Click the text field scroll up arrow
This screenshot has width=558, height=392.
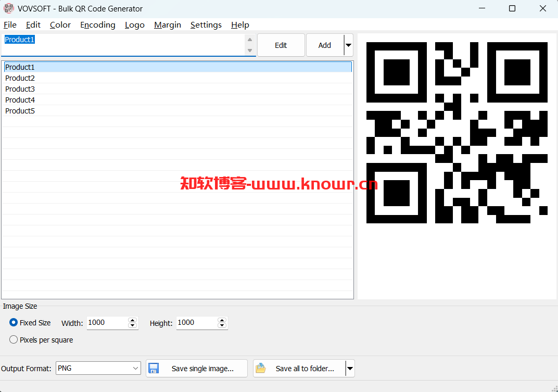coord(250,40)
